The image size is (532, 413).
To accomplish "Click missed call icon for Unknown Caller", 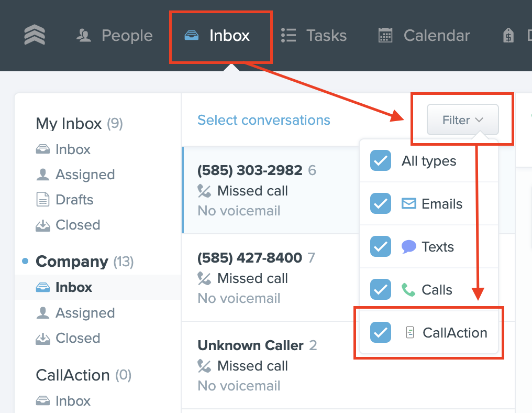I will pyautogui.click(x=204, y=366).
